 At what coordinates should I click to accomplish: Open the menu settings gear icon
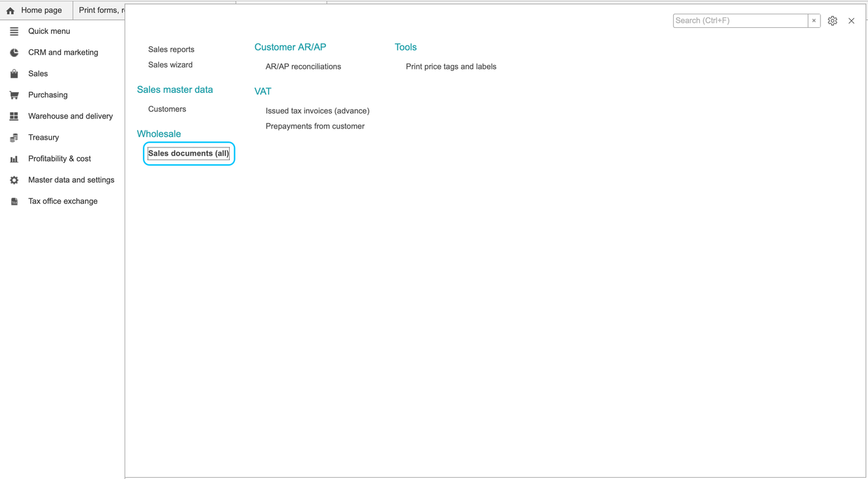pyautogui.click(x=832, y=21)
